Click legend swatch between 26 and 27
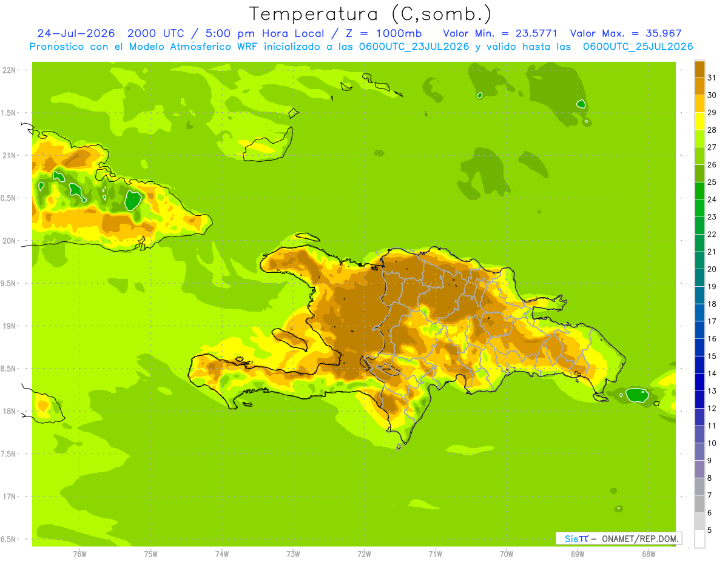The height and width of the screenshot is (562, 728). click(700, 156)
